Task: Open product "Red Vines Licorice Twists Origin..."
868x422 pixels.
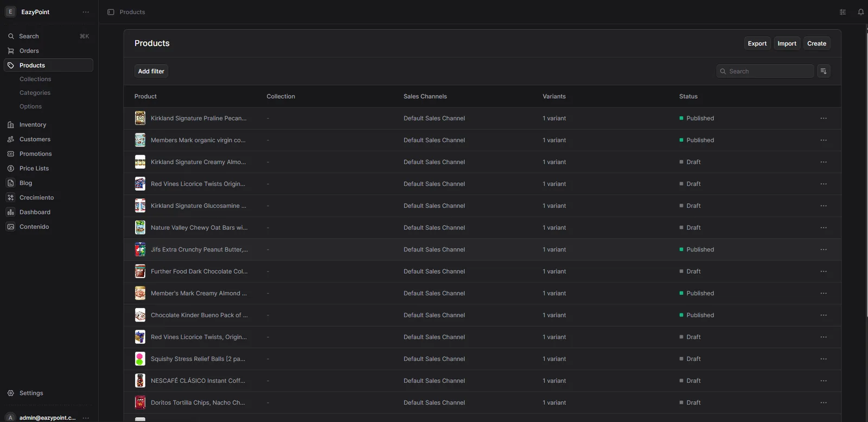Action: pyautogui.click(x=198, y=184)
